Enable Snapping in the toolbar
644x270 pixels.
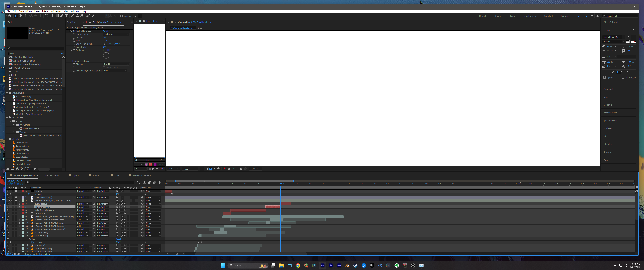pos(121,16)
